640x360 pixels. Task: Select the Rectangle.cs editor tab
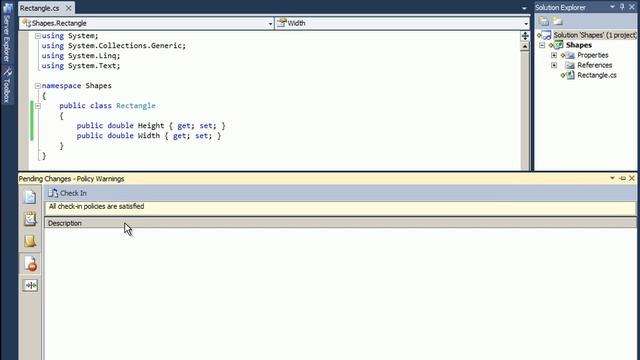pyautogui.click(x=39, y=8)
